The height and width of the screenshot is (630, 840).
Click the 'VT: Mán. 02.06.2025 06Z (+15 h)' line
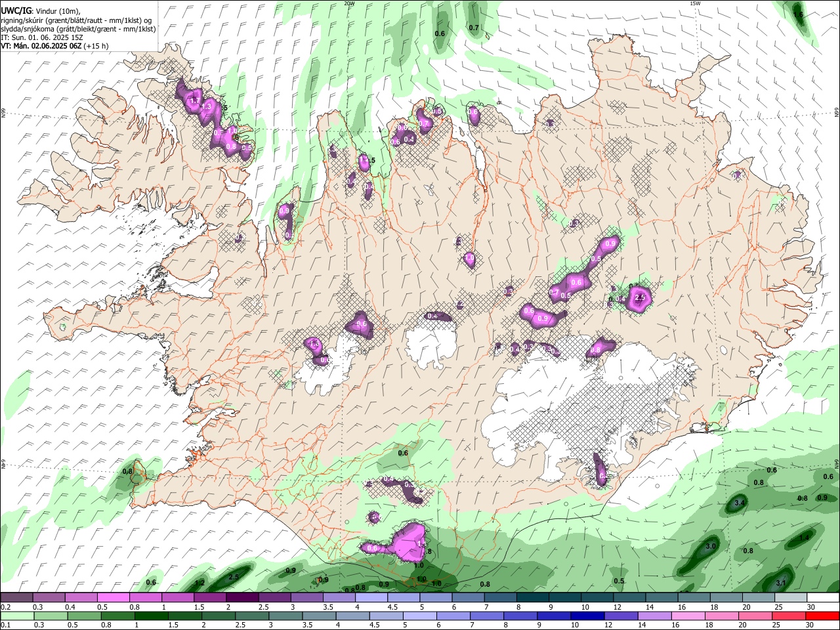click(x=54, y=46)
